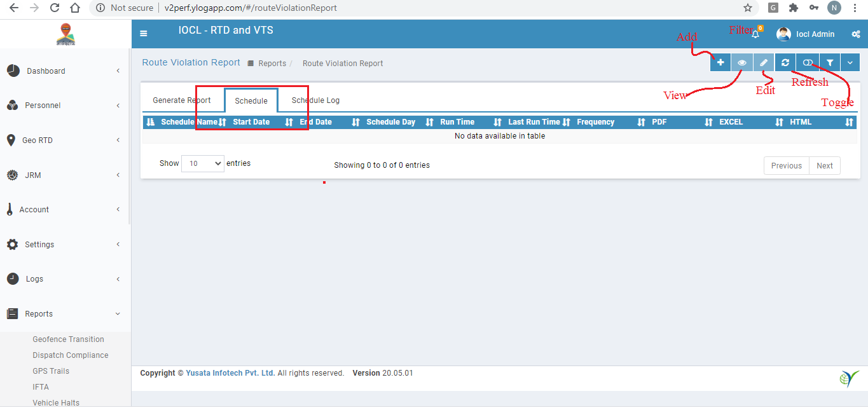Switch to the Generate Report tab
This screenshot has width=868, height=410.
(182, 100)
